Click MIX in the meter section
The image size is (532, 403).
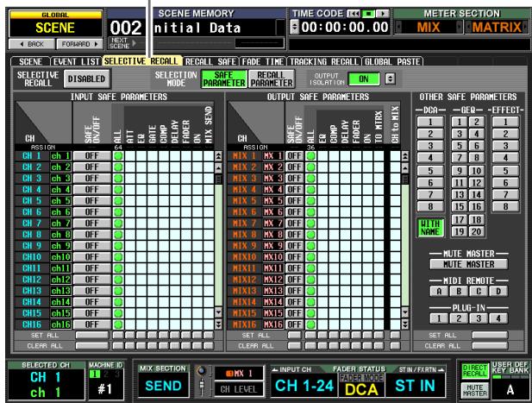pos(429,27)
